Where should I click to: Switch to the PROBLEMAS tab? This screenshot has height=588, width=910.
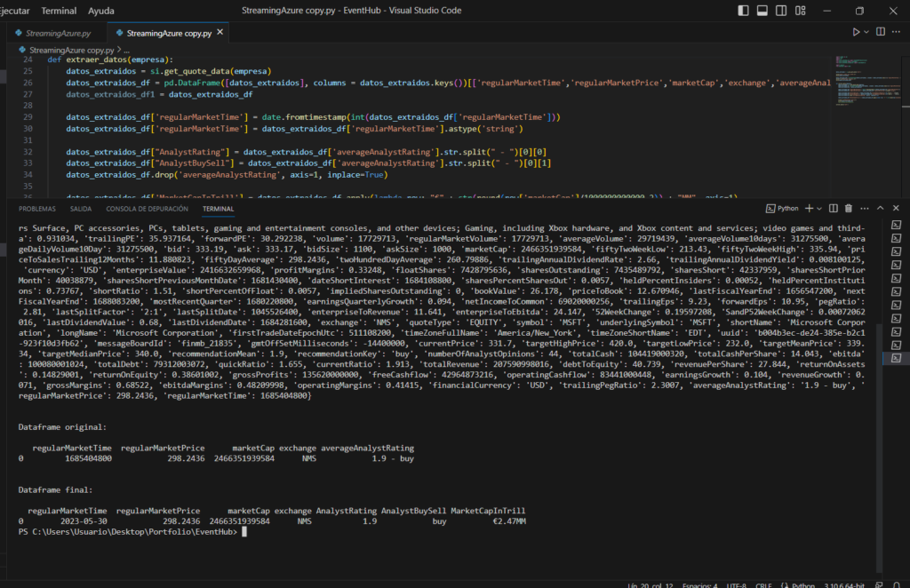click(x=36, y=209)
